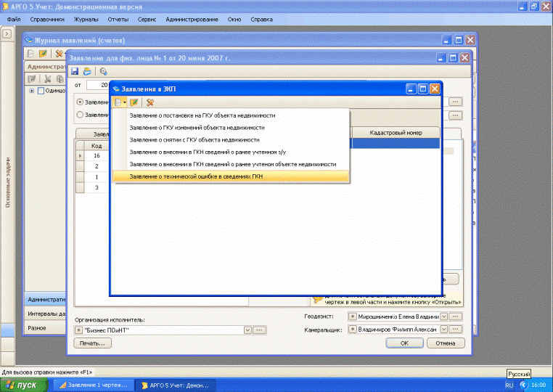Switch to Заявление 1 чертеж taskbar item

(94, 385)
